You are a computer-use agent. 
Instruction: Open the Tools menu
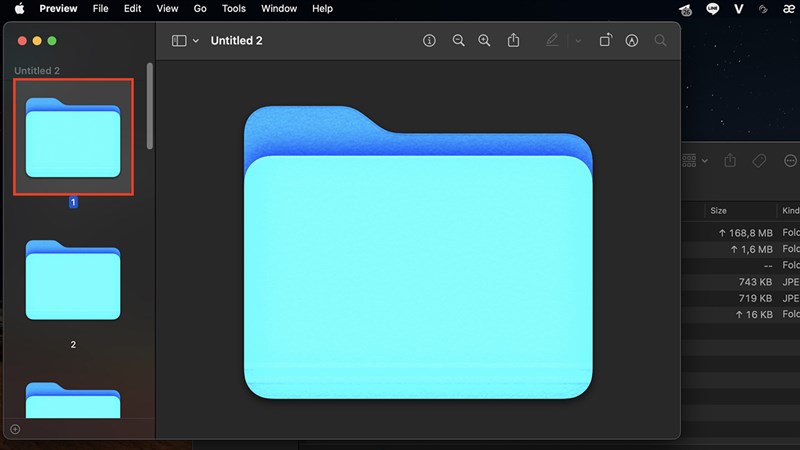tap(234, 9)
